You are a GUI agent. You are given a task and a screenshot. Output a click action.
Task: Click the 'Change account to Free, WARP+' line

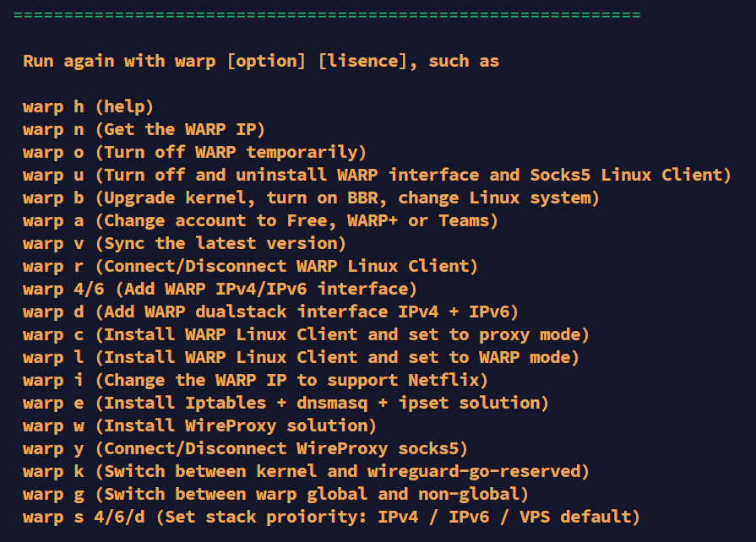[260, 220]
